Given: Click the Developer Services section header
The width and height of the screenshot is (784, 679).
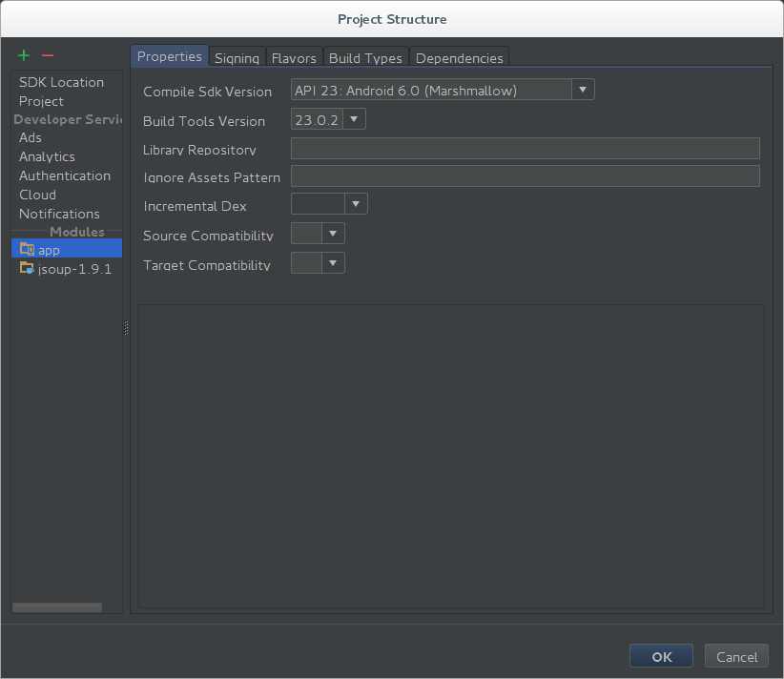Looking at the screenshot, I should coord(68,119).
